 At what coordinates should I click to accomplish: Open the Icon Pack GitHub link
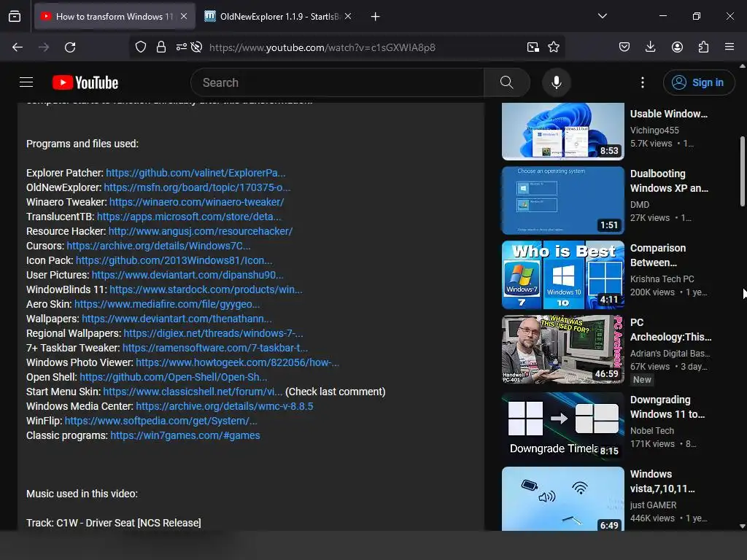tap(174, 260)
